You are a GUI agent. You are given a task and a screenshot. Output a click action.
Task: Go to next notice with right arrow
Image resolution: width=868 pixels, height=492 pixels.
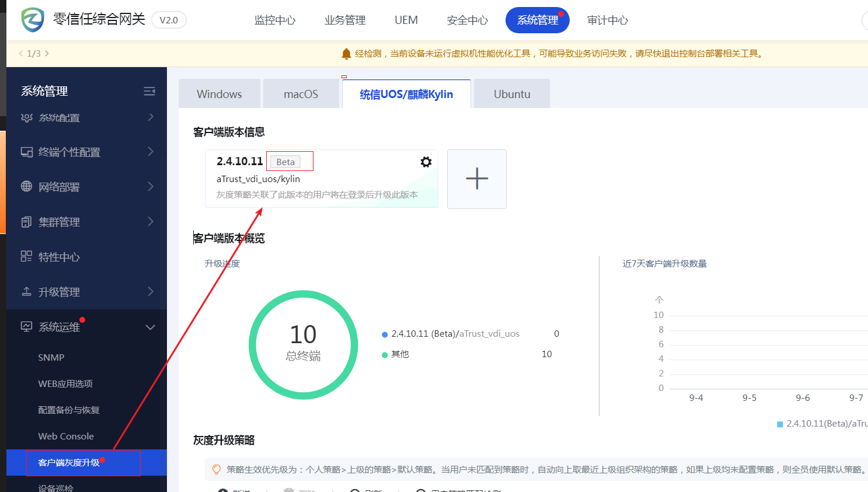coord(47,54)
